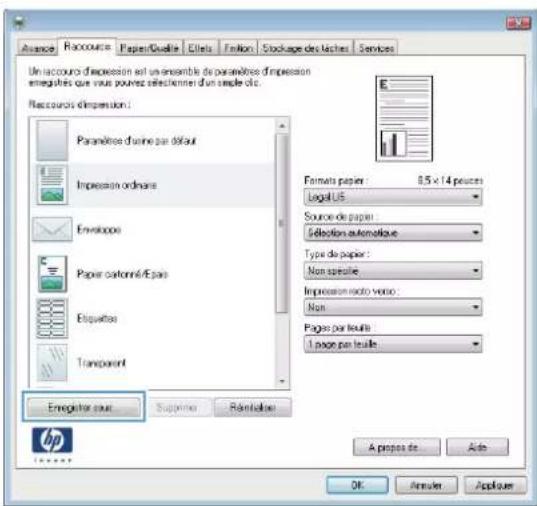Screen dimensions: 537x506
Task: Select 'Etiquettes' list entry text
Action: point(97,318)
